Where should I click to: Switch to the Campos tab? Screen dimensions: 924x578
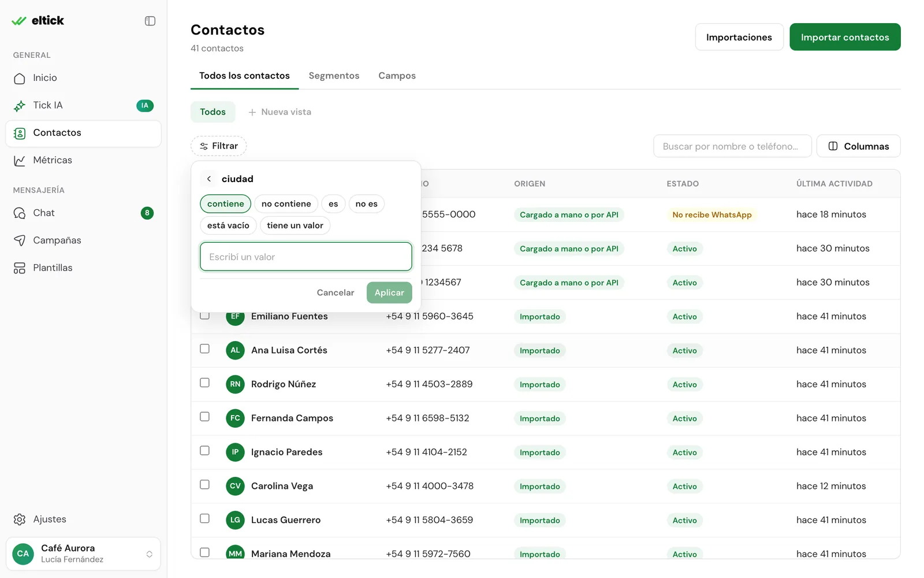point(397,76)
